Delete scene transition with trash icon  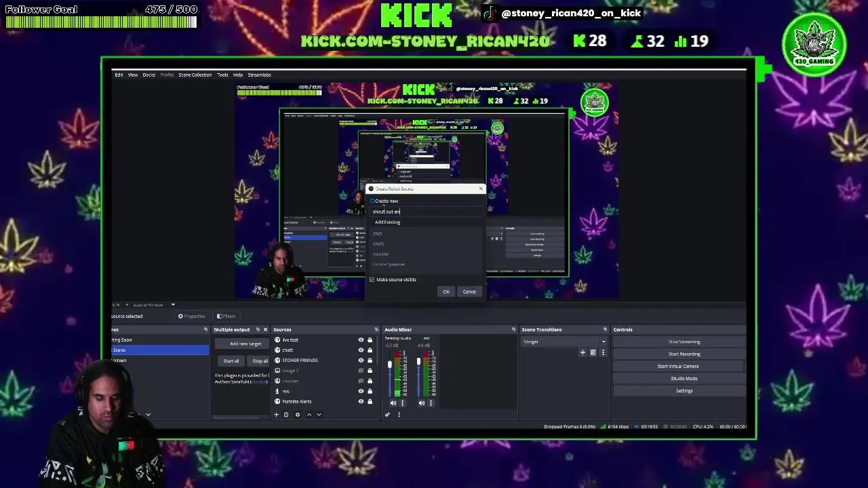click(593, 352)
